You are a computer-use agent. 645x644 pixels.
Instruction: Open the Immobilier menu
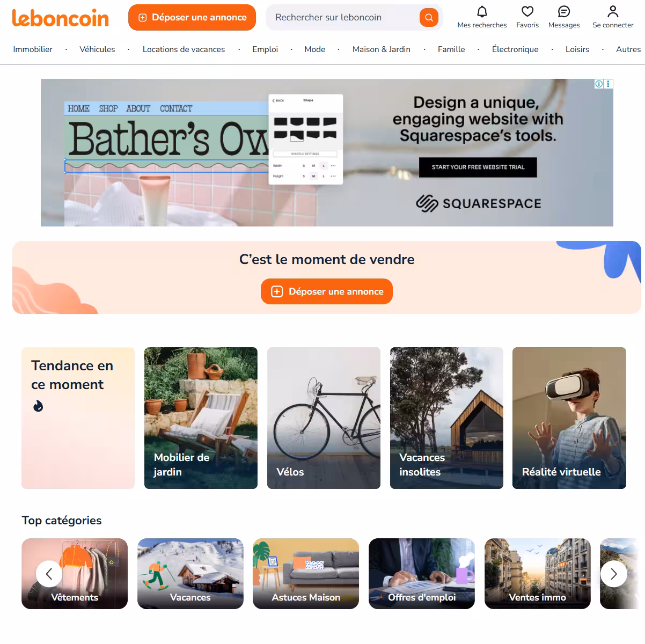tap(33, 49)
